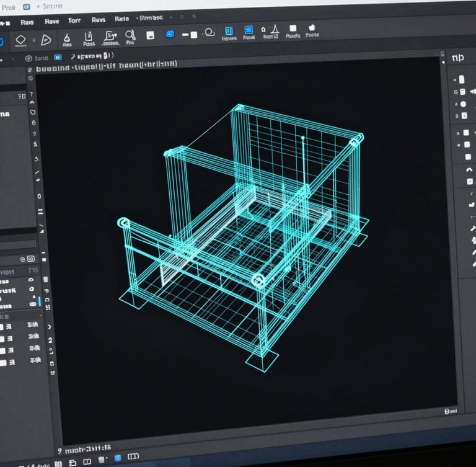Click the '7' icon in vertical tool strip

pos(32,94)
